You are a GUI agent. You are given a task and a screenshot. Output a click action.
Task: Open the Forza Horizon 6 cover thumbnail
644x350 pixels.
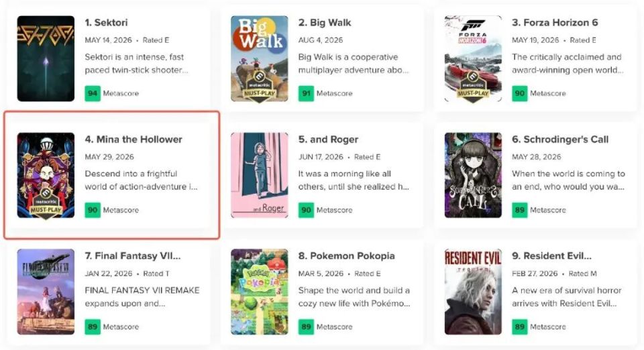click(473, 59)
